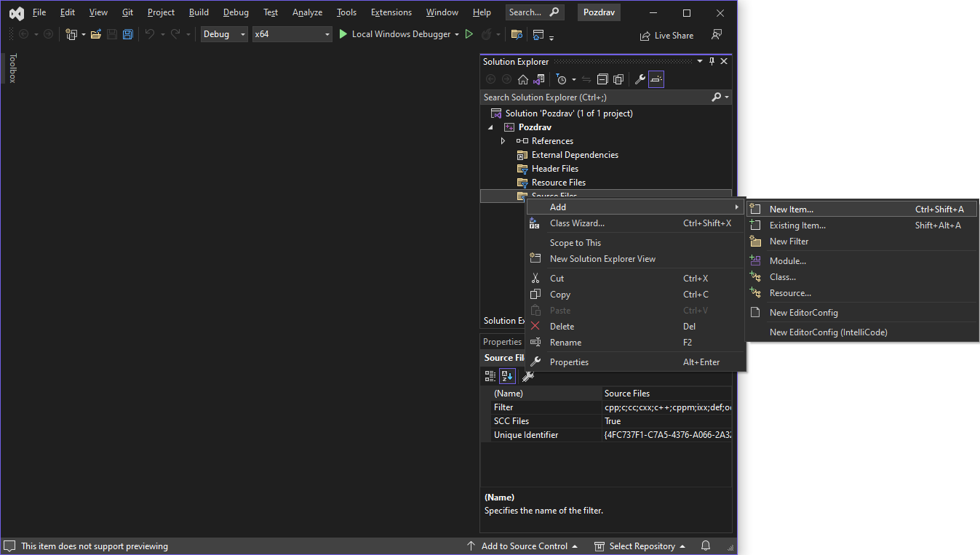
Task: Click the Solution Explorer wrench Properties icon
Action: [x=640, y=79]
